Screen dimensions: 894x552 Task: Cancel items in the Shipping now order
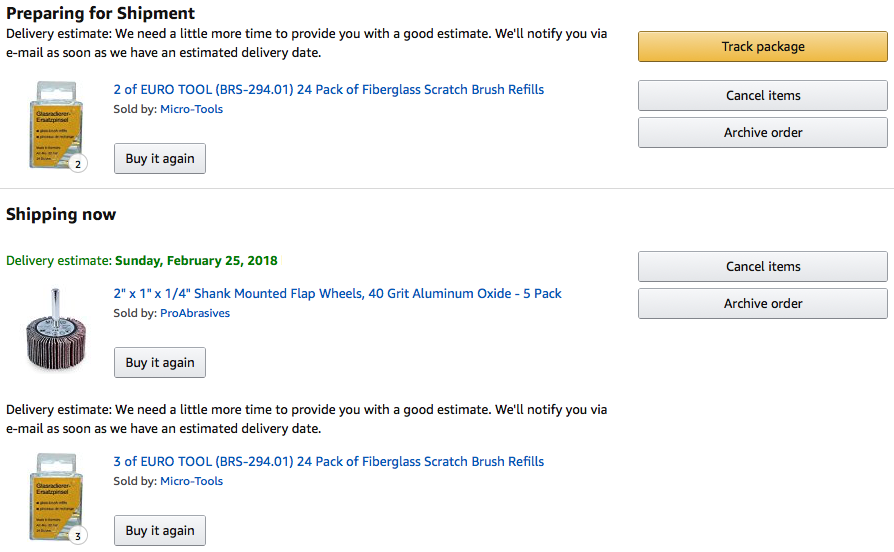(x=762, y=267)
